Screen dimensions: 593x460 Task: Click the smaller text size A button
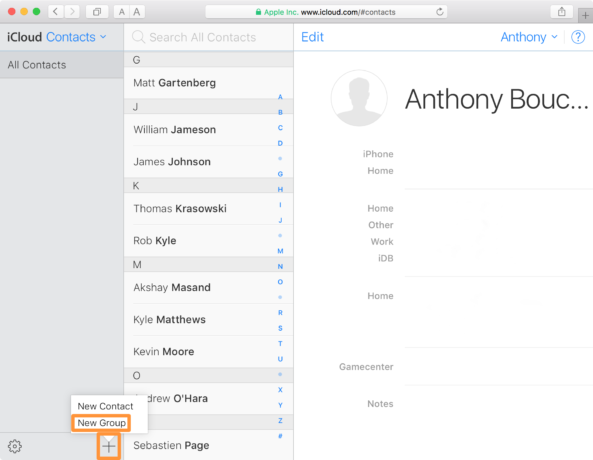coord(121,12)
